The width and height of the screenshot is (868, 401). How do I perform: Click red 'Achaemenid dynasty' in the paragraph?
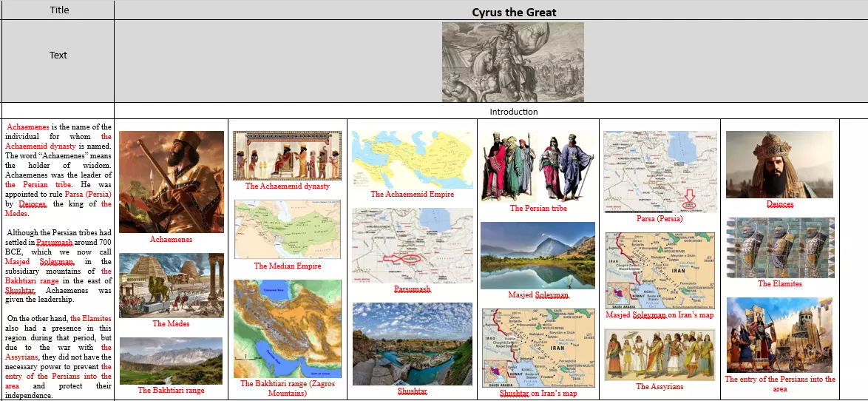click(x=41, y=146)
